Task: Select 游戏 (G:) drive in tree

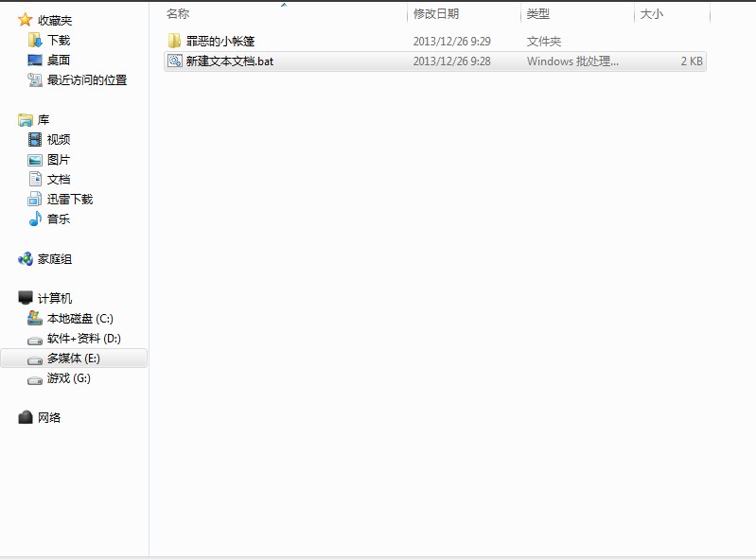Action: tap(69, 378)
